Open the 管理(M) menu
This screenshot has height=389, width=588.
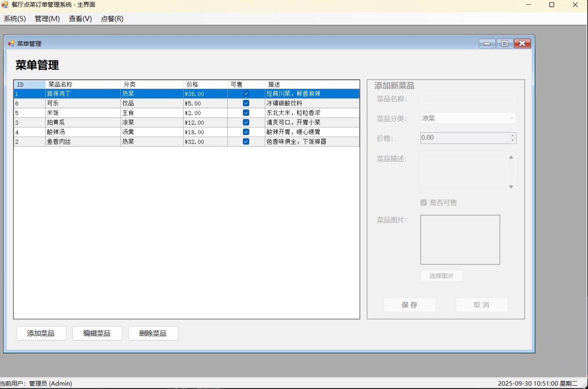point(47,19)
